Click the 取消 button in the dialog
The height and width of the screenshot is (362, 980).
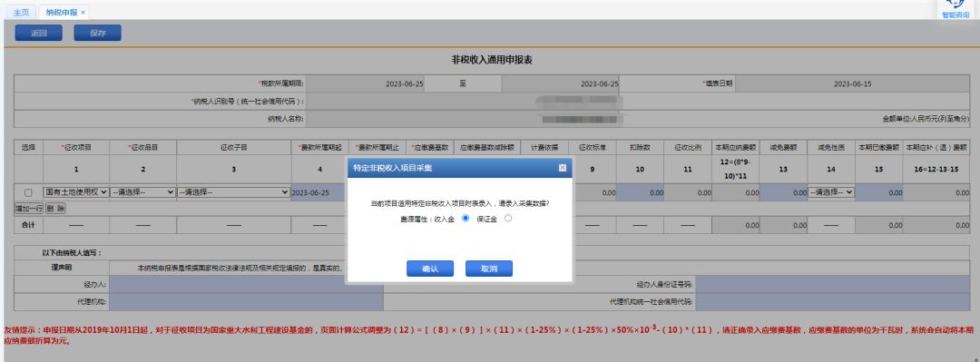[x=489, y=269]
